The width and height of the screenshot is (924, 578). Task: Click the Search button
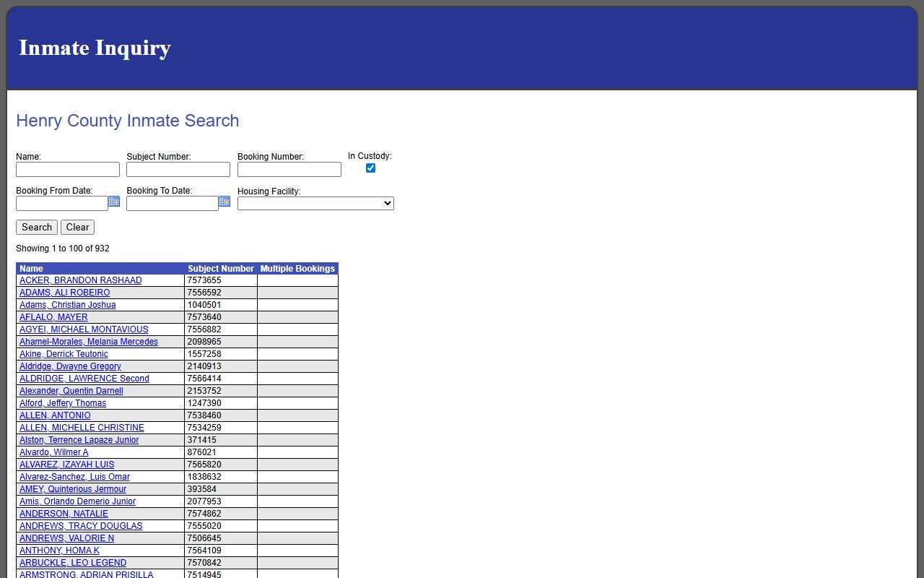[37, 227]
